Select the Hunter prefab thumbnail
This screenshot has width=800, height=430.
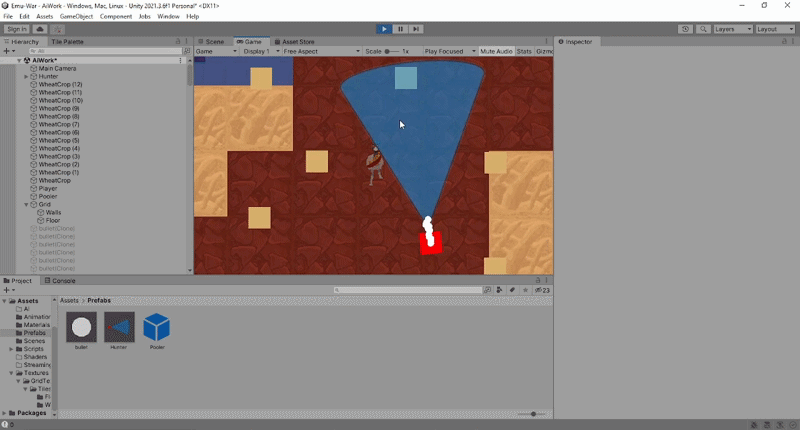tap(119, 328)
